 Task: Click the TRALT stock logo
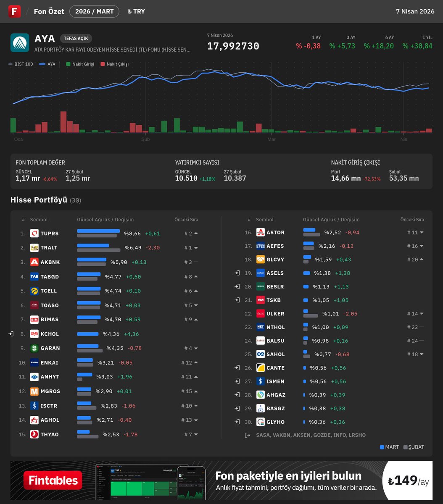coord(34,248)
